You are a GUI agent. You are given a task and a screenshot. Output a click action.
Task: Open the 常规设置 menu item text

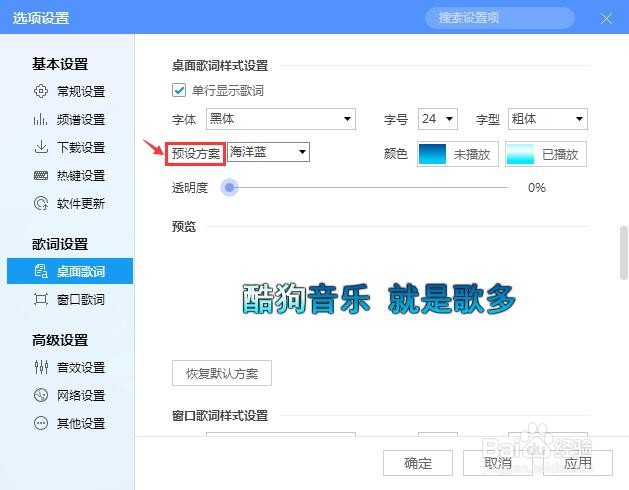(81, 91)
